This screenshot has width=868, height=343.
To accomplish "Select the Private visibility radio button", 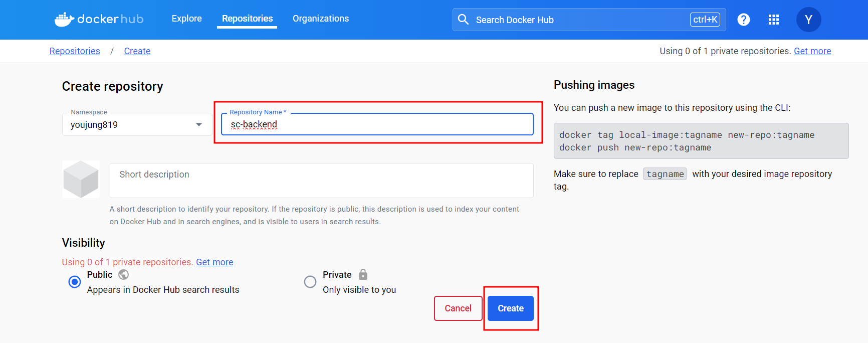I will coord(310,282).
